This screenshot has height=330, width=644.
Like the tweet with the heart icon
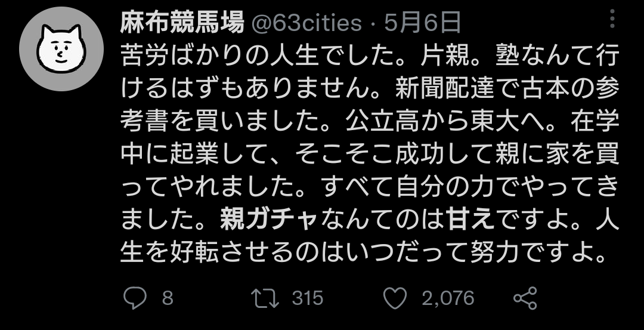pos(397,297)
